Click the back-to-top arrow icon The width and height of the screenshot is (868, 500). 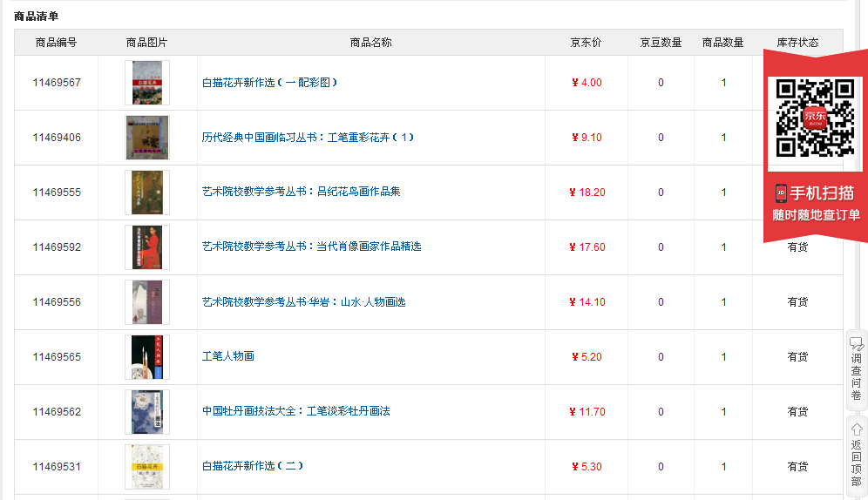click(x=857, y=429)
